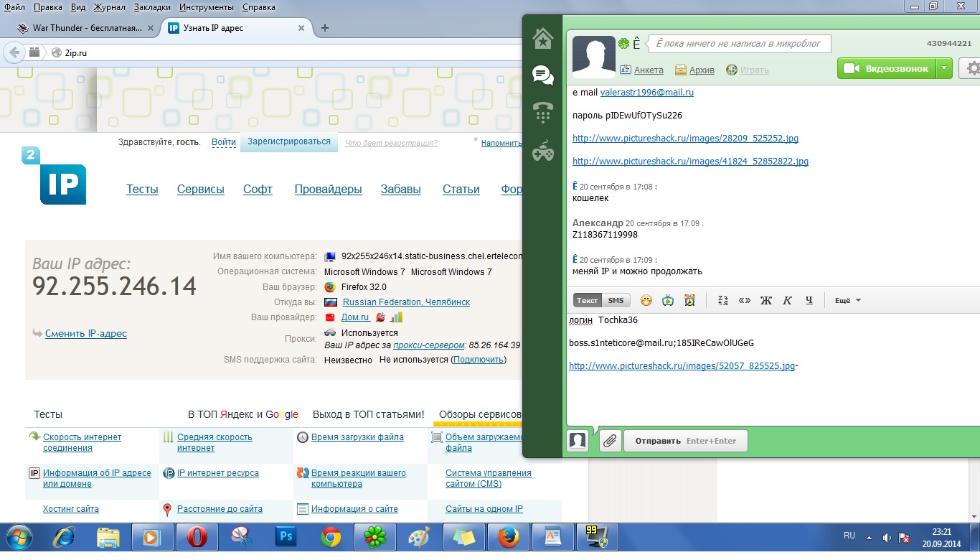Viewport: 980px width, 560px height.
Task: Open the games controller icon in sidebar
Action: (543, 149)
